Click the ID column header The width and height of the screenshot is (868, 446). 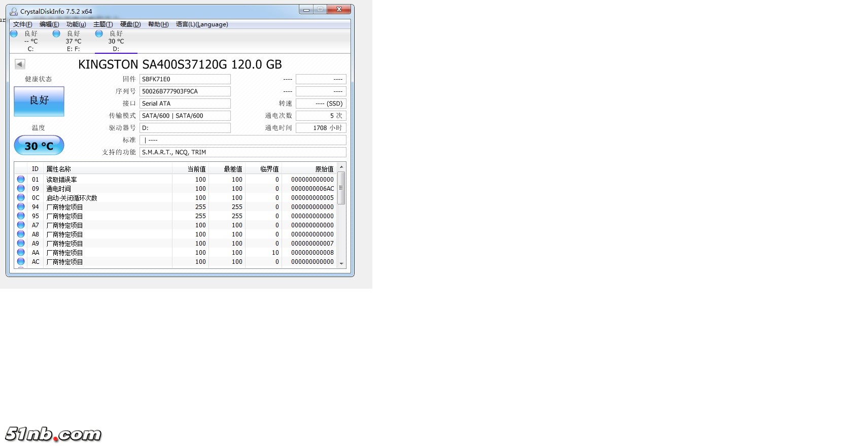pyautogui.click(x=36, y=169)
